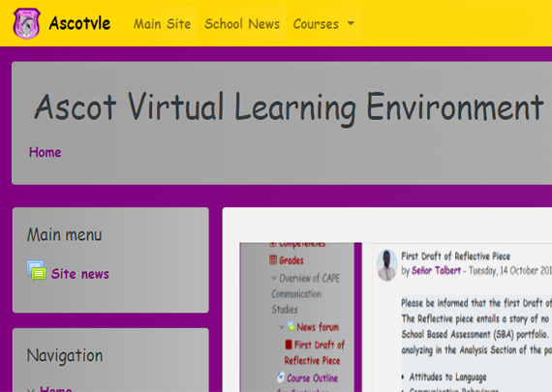Click the First Draft of Reflective Piece post title
The height and width of the screenshot is (392, 552).
pos(455,256)
